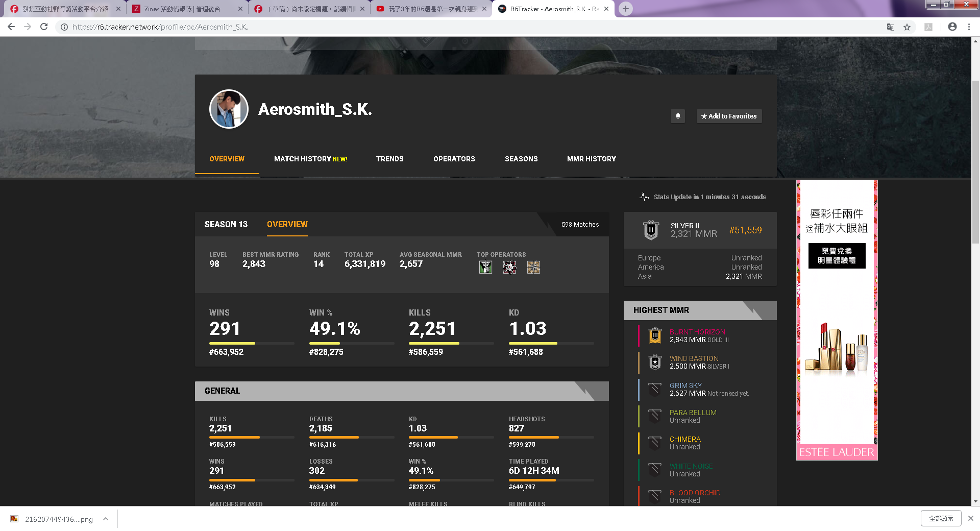Click the Show All downloads button
Viewport: 980px width, 531px height.
[941, 518]
